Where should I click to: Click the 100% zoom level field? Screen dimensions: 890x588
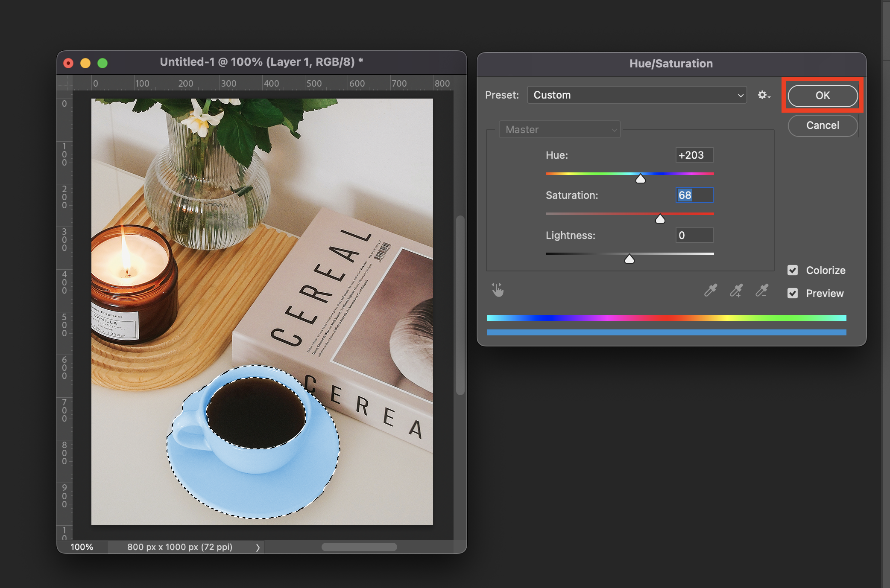pos(82,547)
